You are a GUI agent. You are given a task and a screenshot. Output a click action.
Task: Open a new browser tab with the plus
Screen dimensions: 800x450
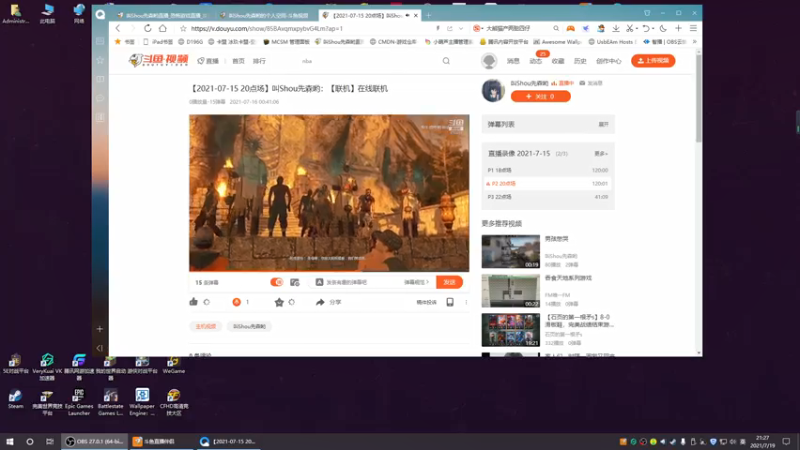pos(429,15)
